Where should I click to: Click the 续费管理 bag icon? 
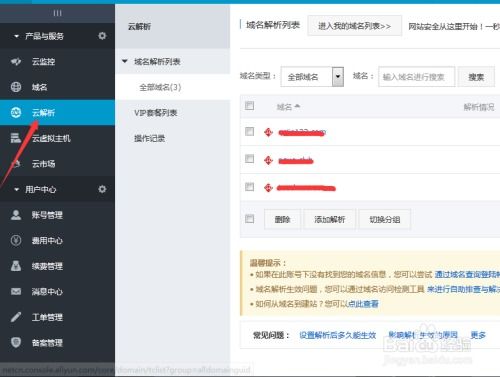click(x=16, y=266)
